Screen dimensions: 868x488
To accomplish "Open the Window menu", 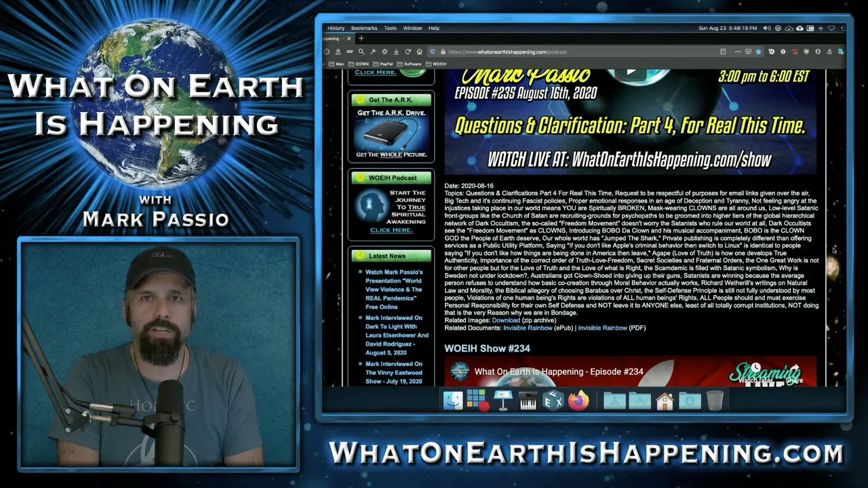I will point(412,28).
